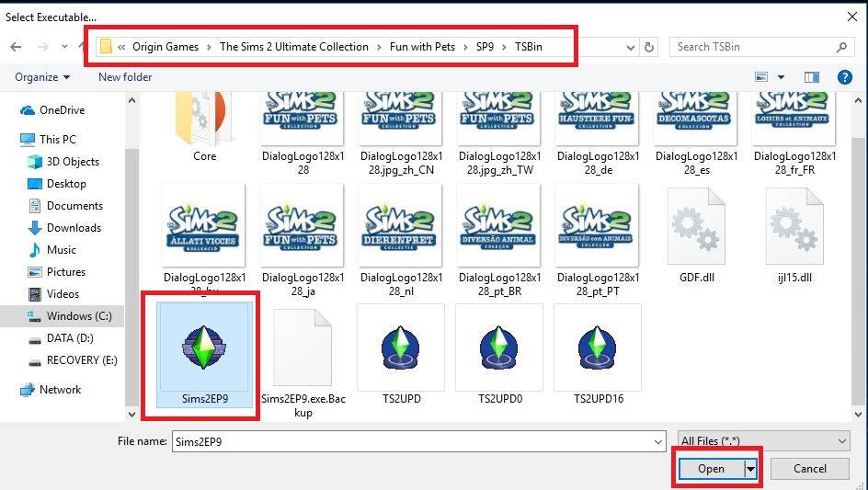The height and width of the screenshot is (490, 868).
Task: Click the Cancel button
Action: click(809, 469)
